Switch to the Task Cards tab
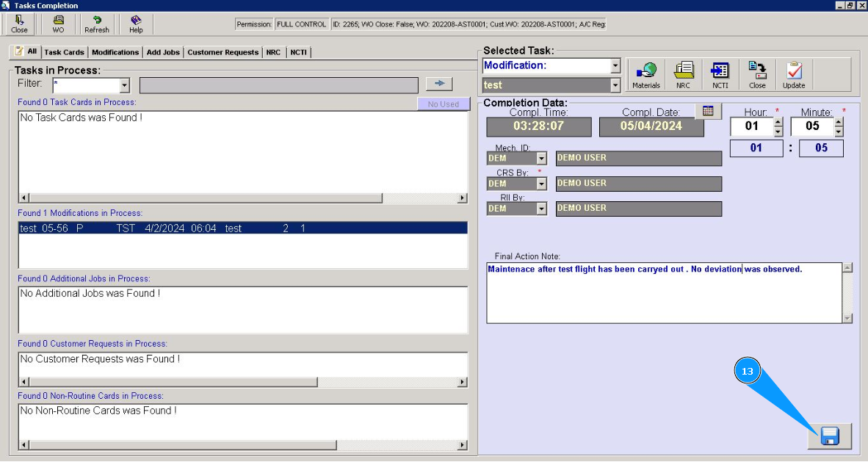The image size is (868, 462). [64, 52]
